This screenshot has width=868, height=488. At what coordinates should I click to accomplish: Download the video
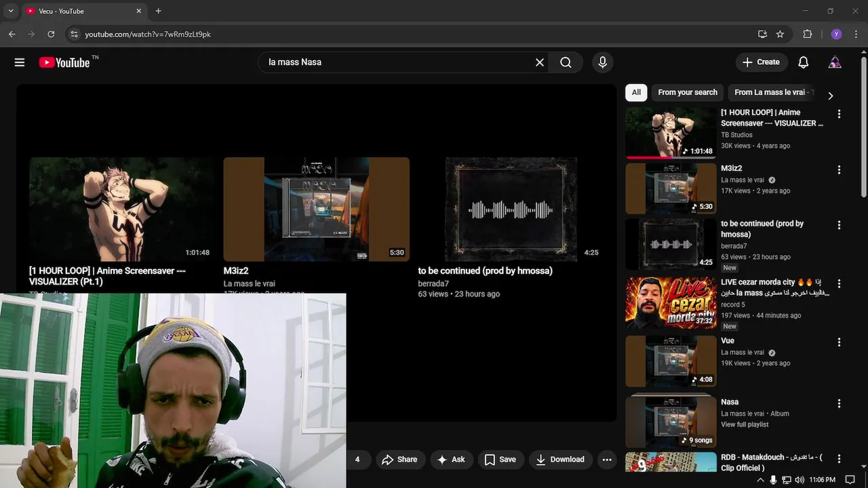click(x=561, y=460)
